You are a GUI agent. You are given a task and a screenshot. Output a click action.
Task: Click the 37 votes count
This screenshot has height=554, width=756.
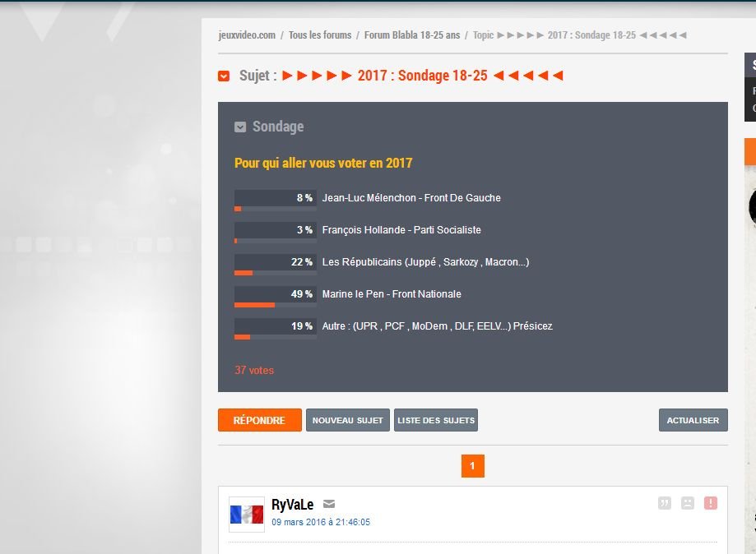[254, 370]
